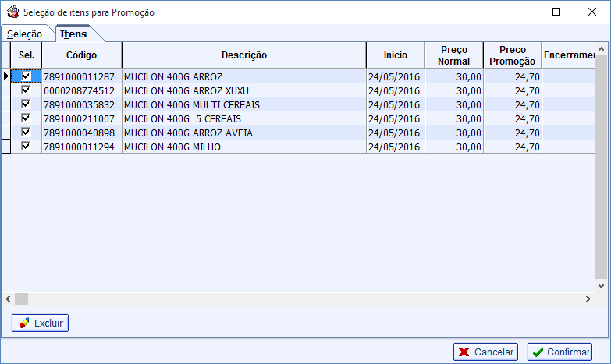Click the Excluir button
611x364 pixels.
click(x=40, y=323)
